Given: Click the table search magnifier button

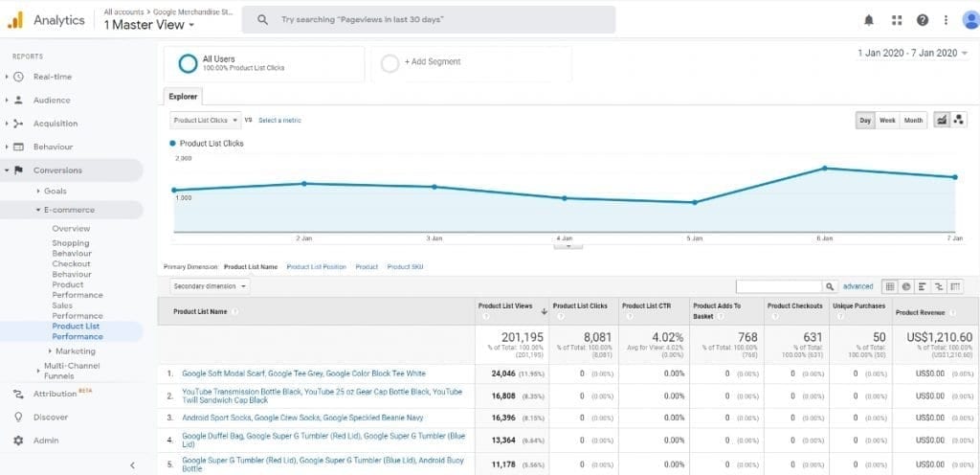Looking at the screenshot, I should point(830,286).
